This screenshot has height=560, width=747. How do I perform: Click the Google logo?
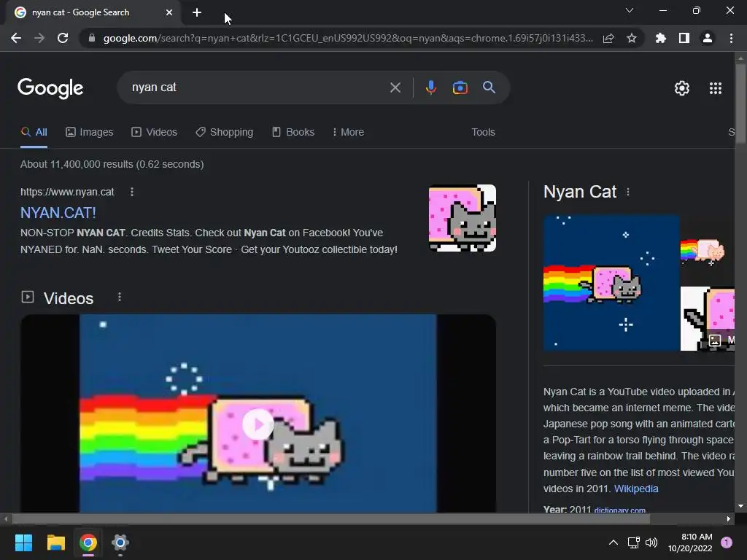pos(50,88)
